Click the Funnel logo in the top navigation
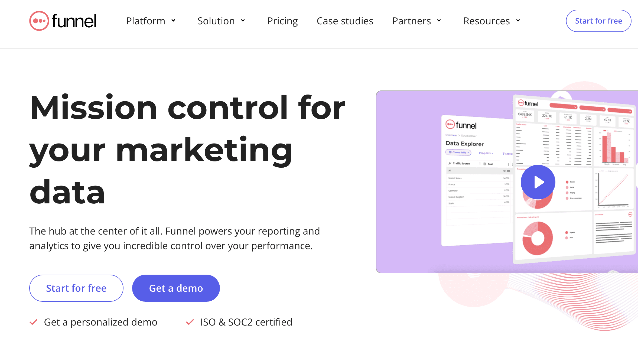638x364 pixels. tap(63, 21)
